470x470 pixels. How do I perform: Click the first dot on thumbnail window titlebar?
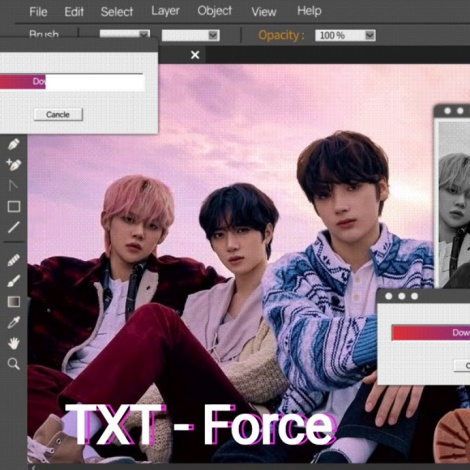[x=447, y=111]
